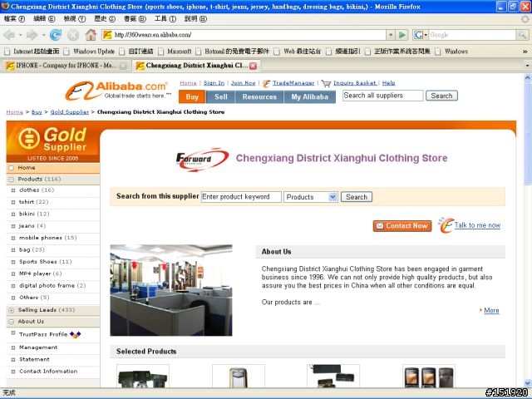Screen dimensions: 532x399
Task: Click the scroll down arrow of the page scrollbar
Action: (527, 383)
